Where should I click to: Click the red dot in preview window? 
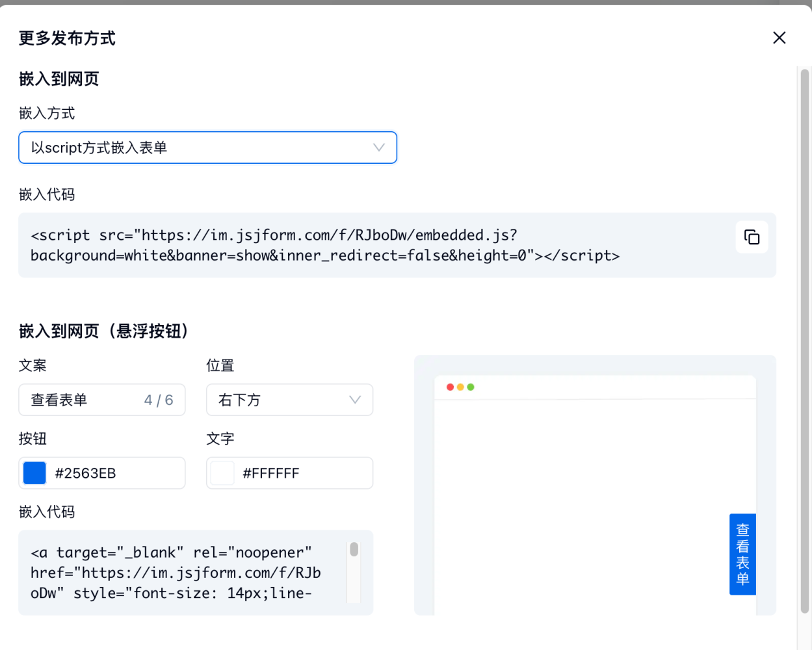450,387
